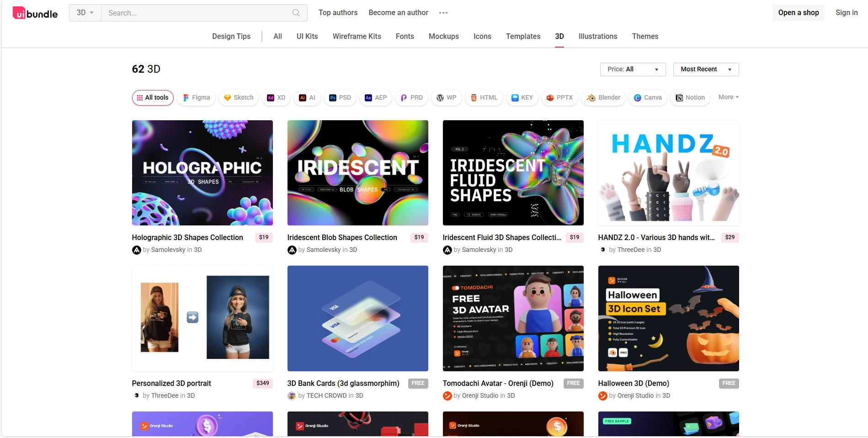The width and height of the screenshot is (868, 438).
Task: Open the Most Recent sort dropdown
Action: 706,69
